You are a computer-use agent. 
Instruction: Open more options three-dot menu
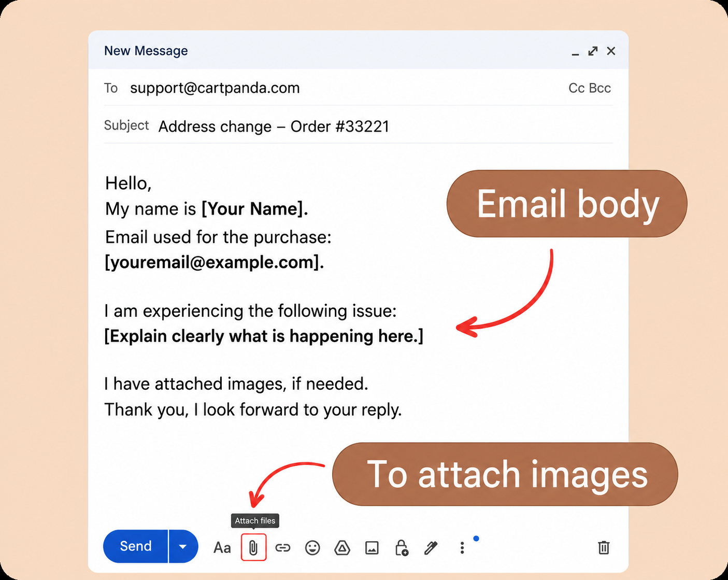(x=462, y=547)
